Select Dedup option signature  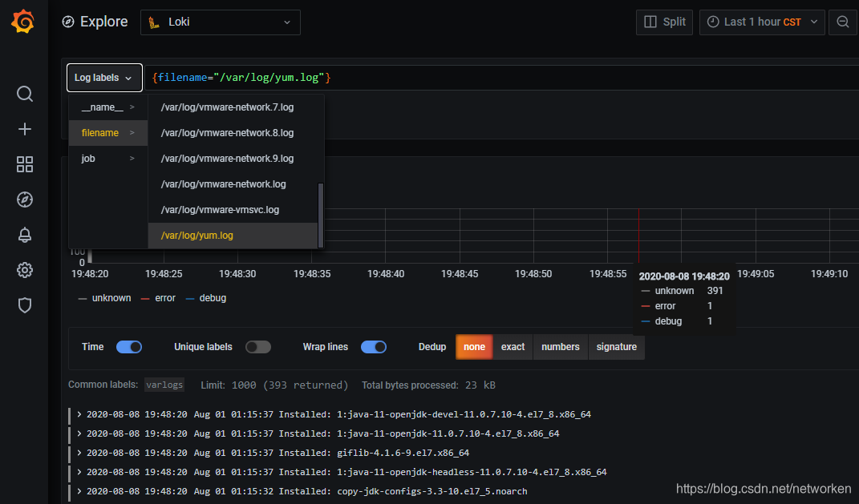[616, 347]
